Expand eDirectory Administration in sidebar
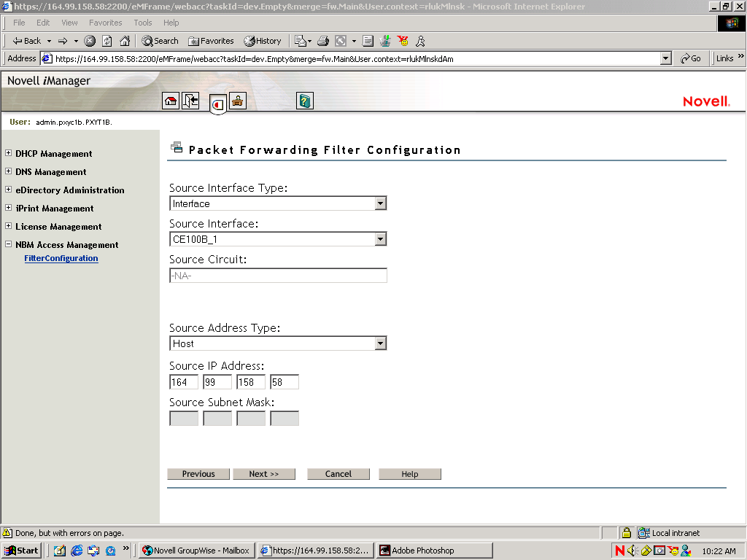 coord(8,189)
